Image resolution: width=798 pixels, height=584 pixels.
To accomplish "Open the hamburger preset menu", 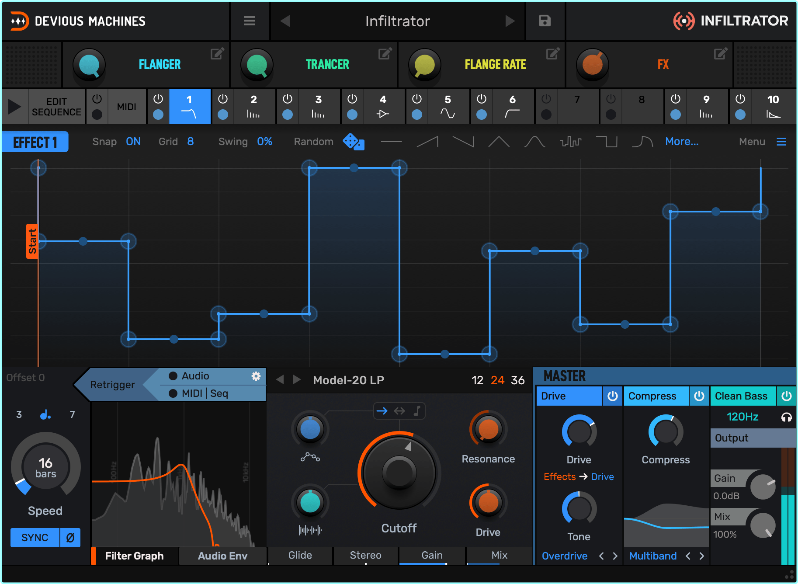I will (249, 21).
